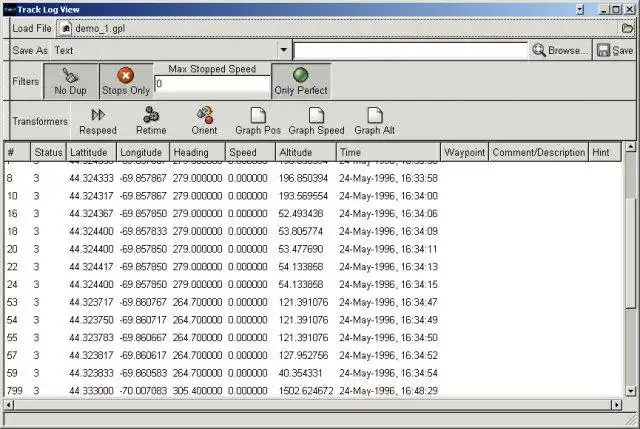The height and width of the screenshot is (429, 640).
Task: Open the Graph Speed transformer
Action: tap(316, 121)
